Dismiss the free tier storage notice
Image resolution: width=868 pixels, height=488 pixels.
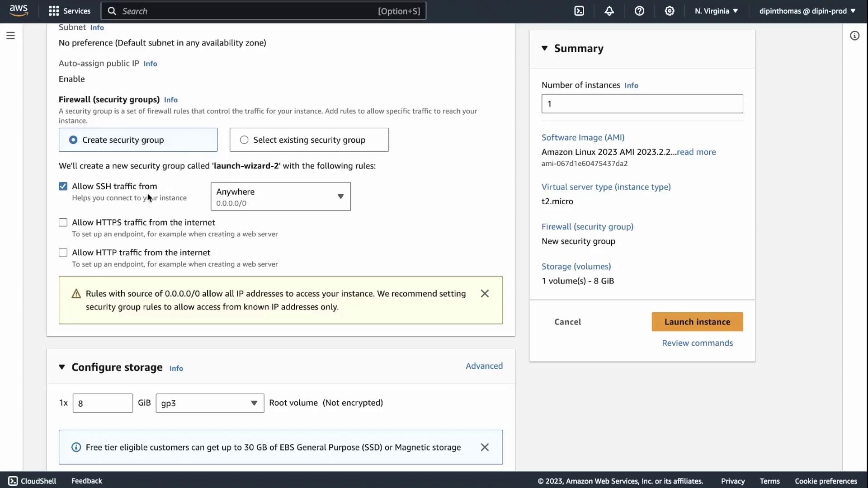[x=485, y=447]
